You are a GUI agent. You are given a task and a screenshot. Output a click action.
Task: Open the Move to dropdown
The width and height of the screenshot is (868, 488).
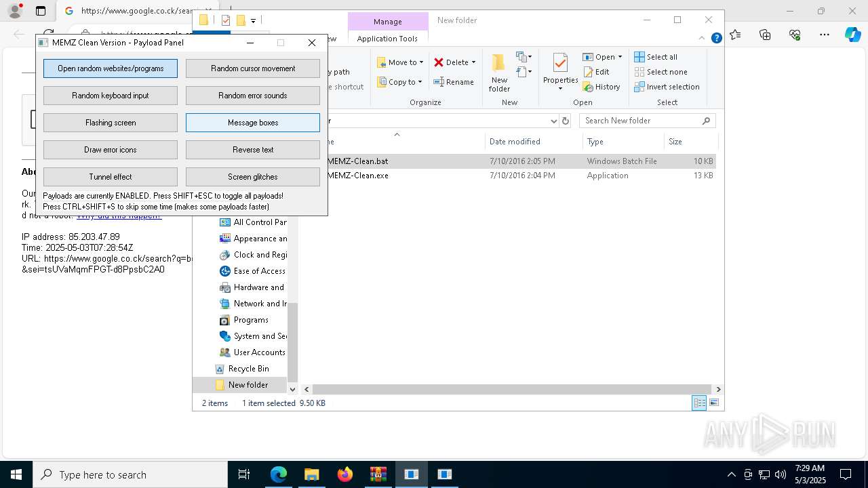click(400, 62)
